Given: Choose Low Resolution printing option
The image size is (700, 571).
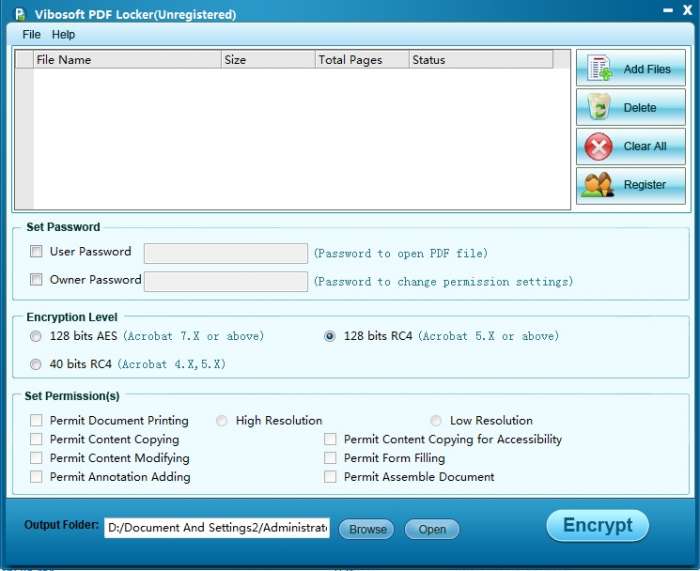Looking at the screenshot, I should tap(436, 421).
